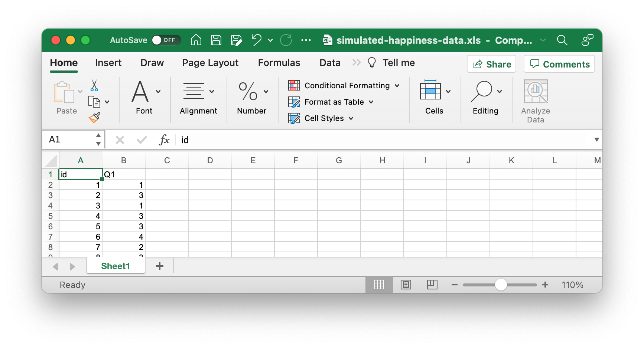The width and height of the screenshot is (644, 348).
Task: Click the Save icon in title bar
Action: click(216, 40)
